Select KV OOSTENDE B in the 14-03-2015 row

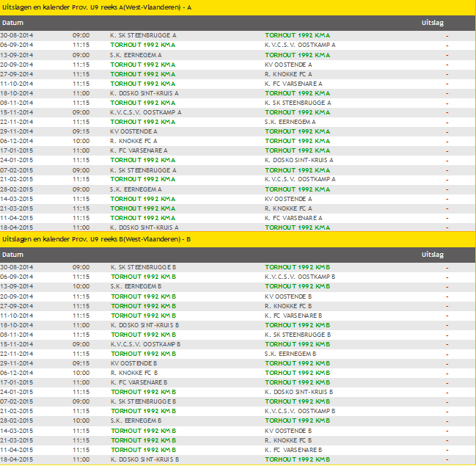coord(288,431)
